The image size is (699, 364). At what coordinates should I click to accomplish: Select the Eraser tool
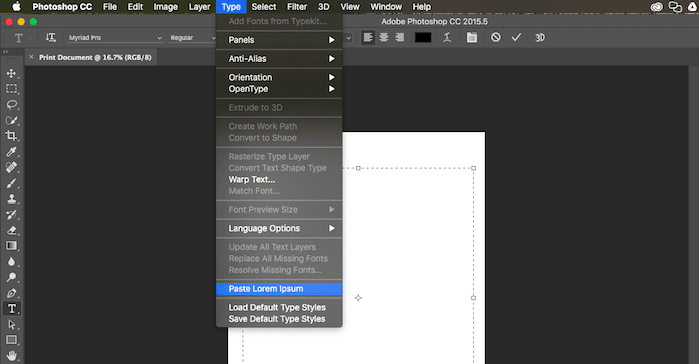pyautogui.click(x=12, y=230)
